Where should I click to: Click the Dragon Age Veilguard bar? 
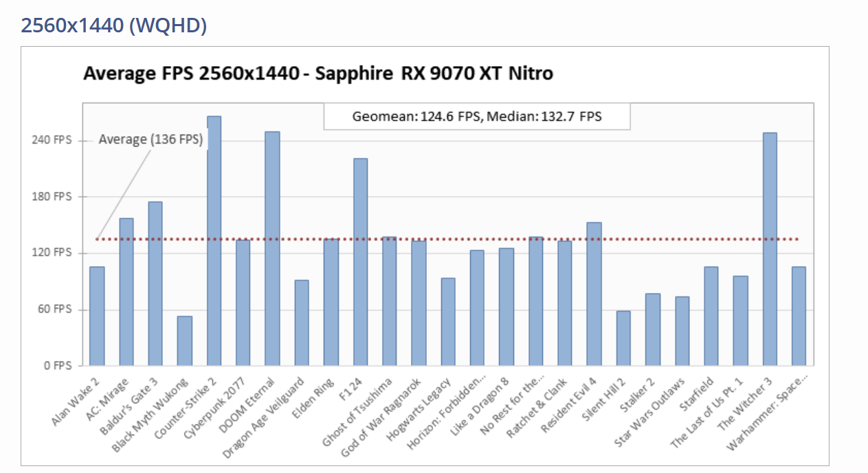tap(302, 323)
